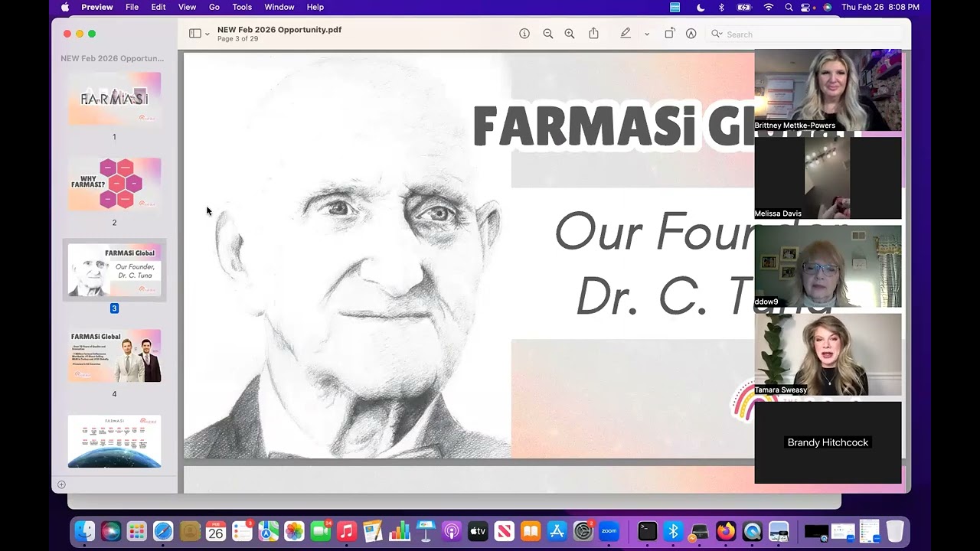Screen dimensions: 980x551
Task: Click the blue keyboard viewer icon in the menu bar
Action: pyautogui.click(x=675, y=7)
